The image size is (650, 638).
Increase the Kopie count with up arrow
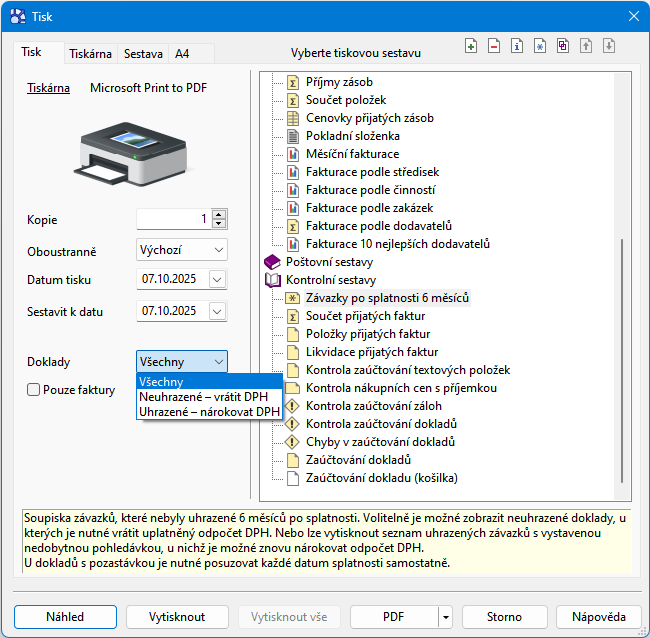[219, 214]
